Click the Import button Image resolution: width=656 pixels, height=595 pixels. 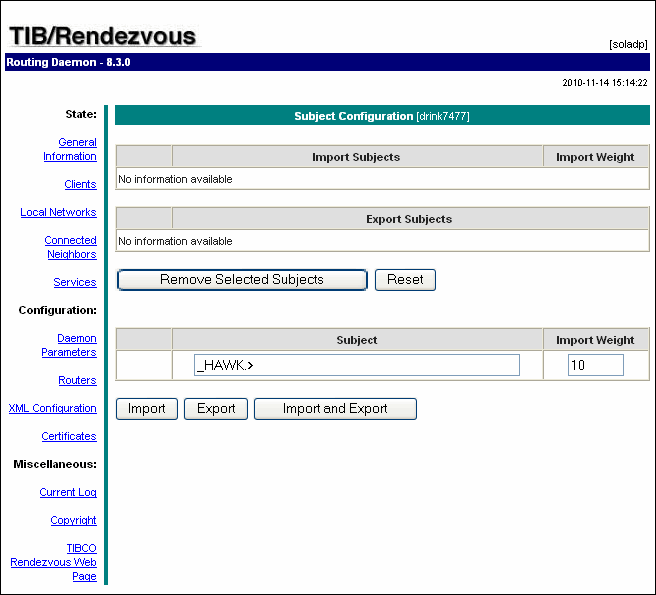tap(147, 409)
